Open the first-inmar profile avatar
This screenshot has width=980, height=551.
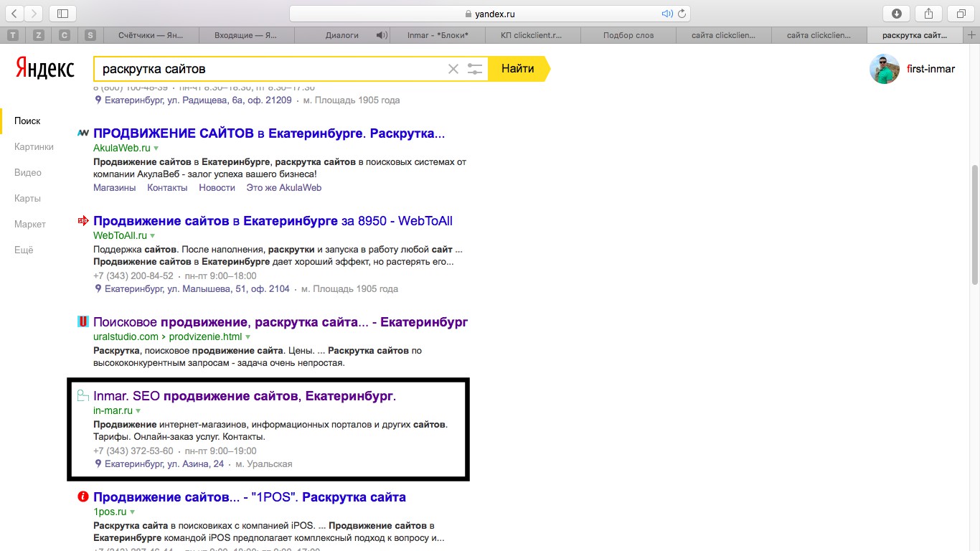pos(885,69)
